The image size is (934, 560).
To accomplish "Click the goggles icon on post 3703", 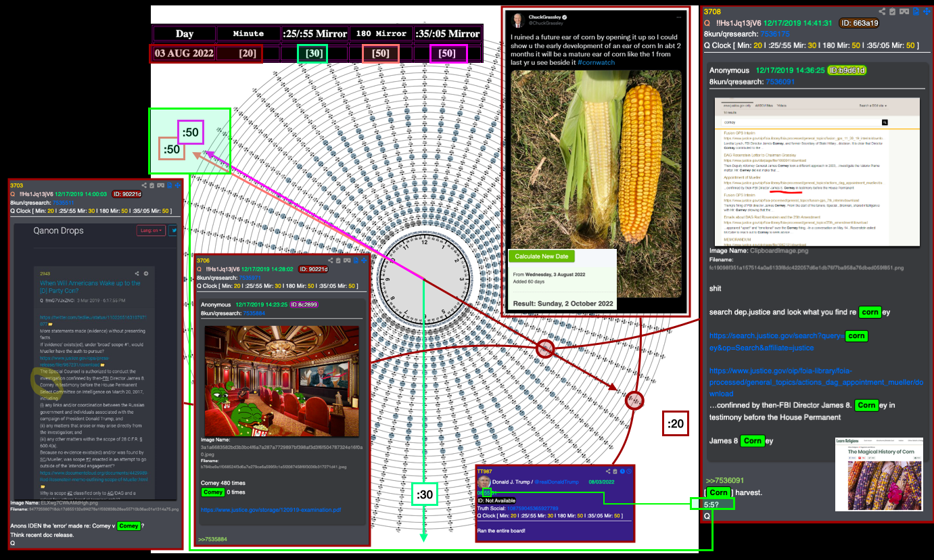I will click(160, 185).
